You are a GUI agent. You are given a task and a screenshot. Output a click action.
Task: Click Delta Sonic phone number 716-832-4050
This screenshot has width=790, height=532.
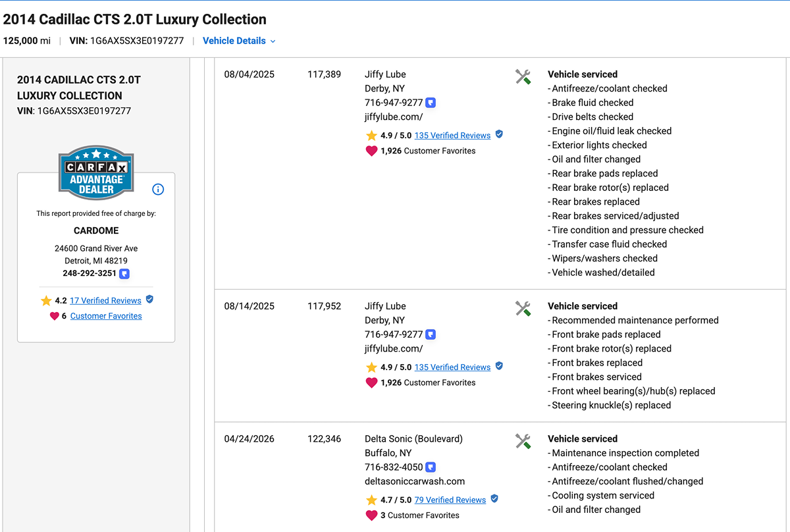pyautogui.click(x=394, y=467)
